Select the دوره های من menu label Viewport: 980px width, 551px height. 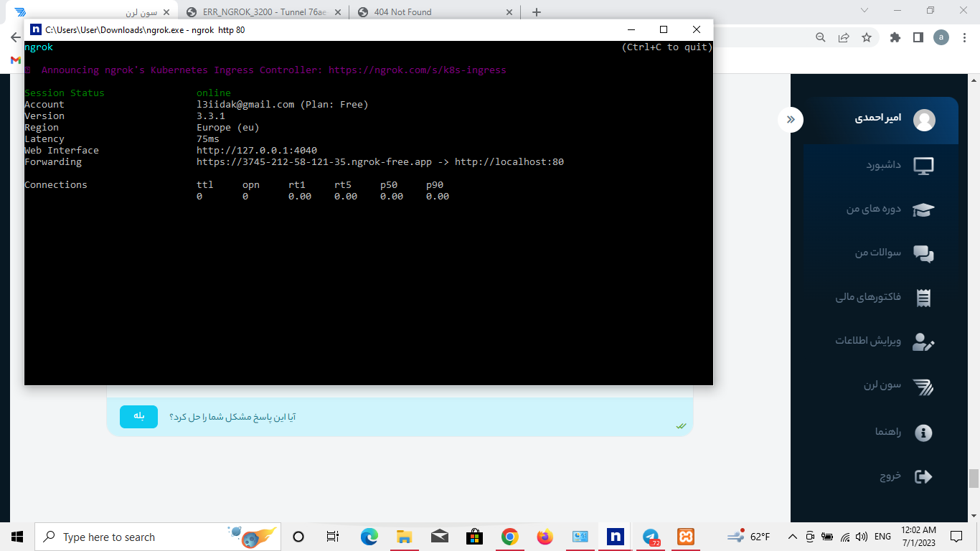pyautogui.click(x=873, y=209)
